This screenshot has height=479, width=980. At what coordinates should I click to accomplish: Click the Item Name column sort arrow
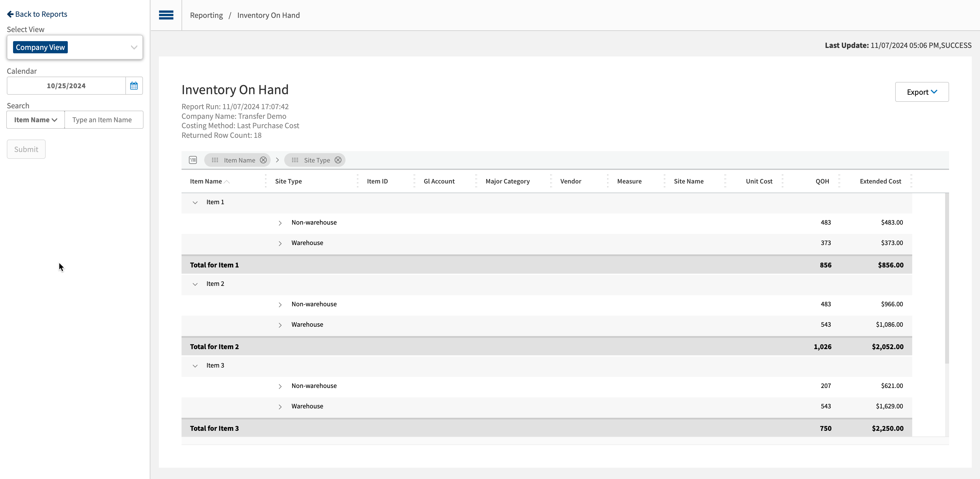tap(227, 182)
